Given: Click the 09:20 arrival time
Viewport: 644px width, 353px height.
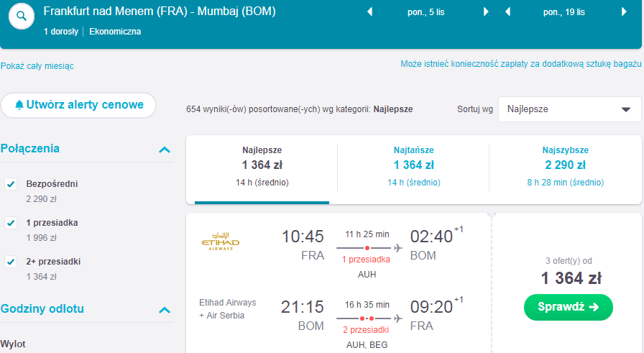Looking at the screenshot, I should [x=431, y=308].
